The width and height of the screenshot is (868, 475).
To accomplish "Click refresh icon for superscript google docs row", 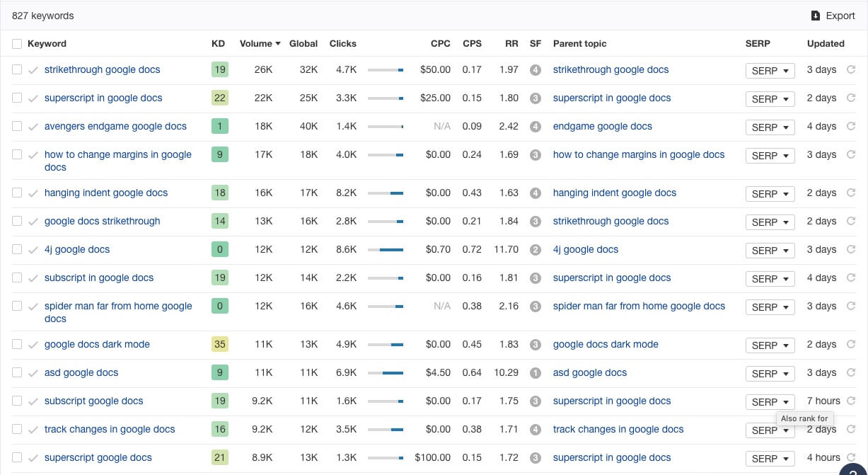I will point(851,458).
